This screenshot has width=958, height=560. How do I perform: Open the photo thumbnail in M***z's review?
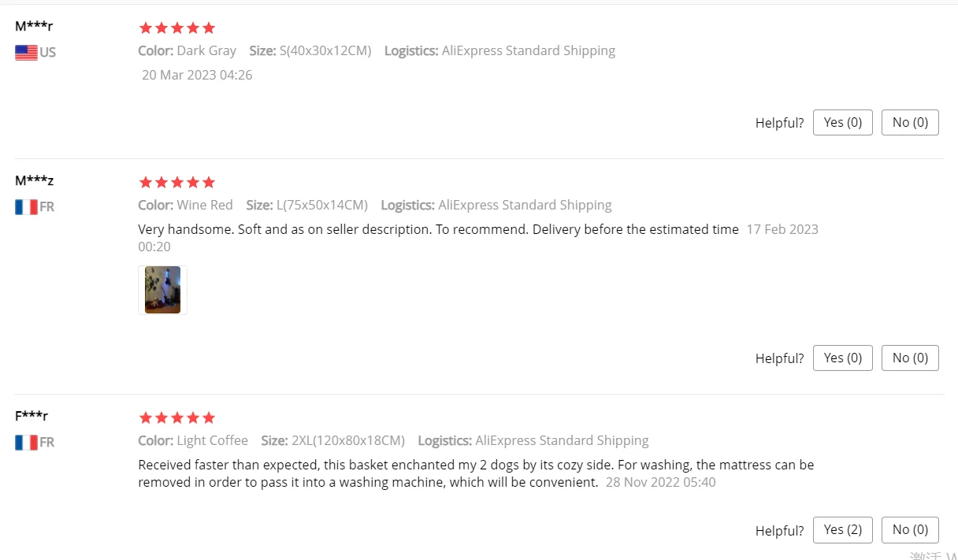tap(162, 290)
